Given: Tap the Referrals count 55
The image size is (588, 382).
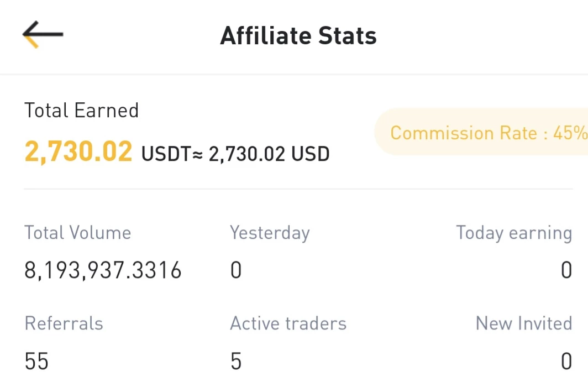Looking at the screenshot, I should pyautogui.click(x=36, y=362).
